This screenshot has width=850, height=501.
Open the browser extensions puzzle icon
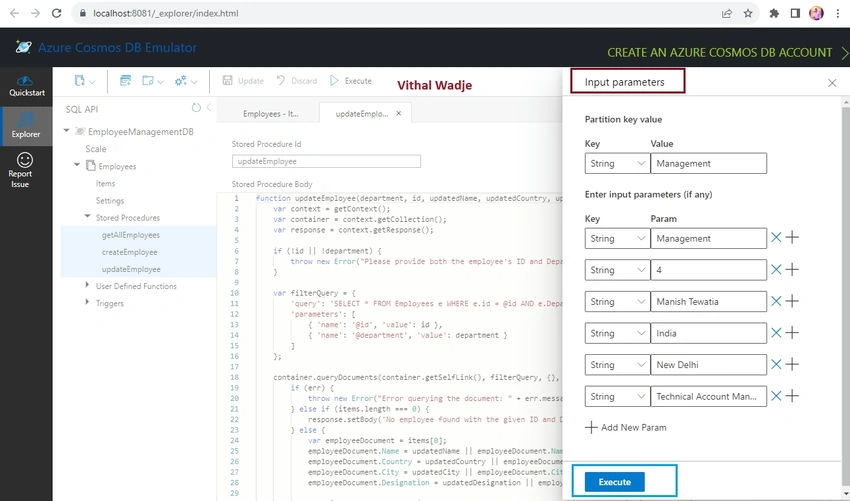point(774,14)
